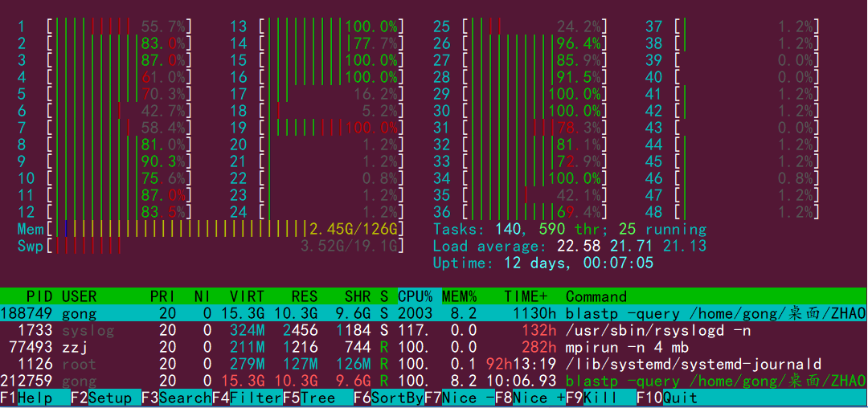Click CPU 26 meter showing 96.4%

click(520, 43)
